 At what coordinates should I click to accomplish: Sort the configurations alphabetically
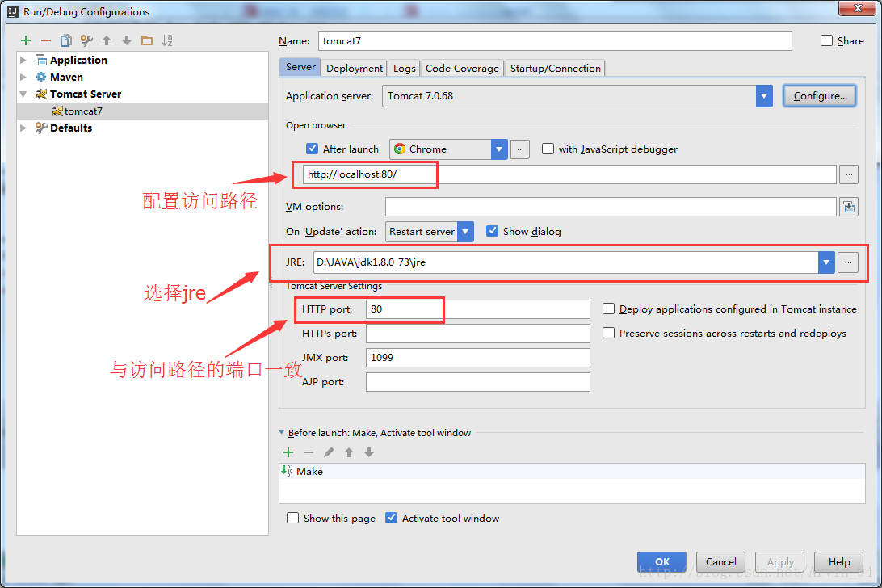(167, 40)
